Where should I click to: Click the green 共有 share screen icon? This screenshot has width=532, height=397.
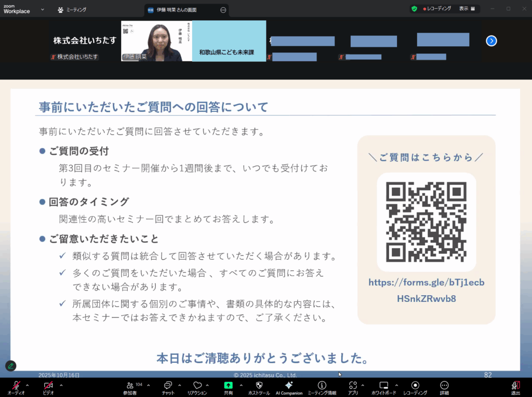click(x=228, y=386)
